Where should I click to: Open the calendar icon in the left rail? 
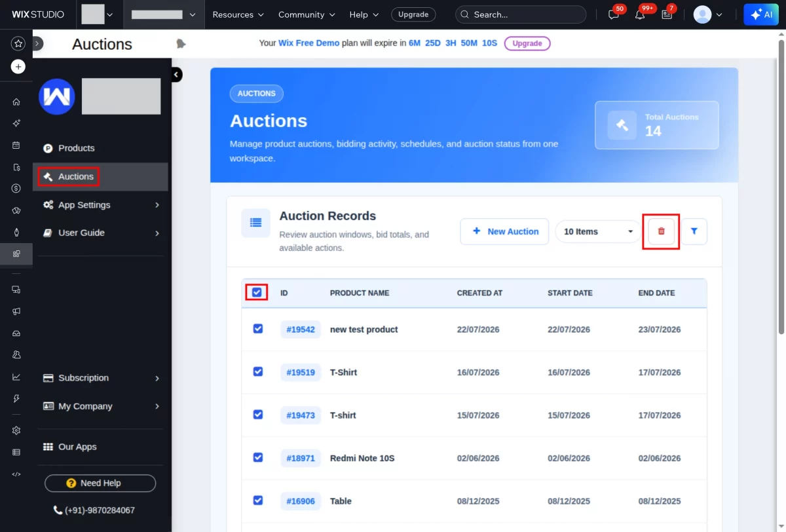tap(16, 145)
